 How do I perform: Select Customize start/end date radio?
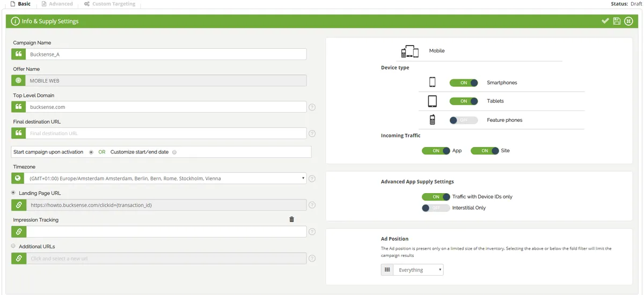point(174,152)
